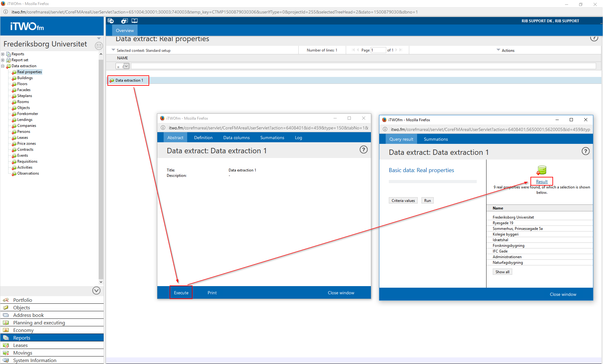Click the NAME filter text field
The height and width of the screenshot is (364, 603).
(x=363, y=66)
